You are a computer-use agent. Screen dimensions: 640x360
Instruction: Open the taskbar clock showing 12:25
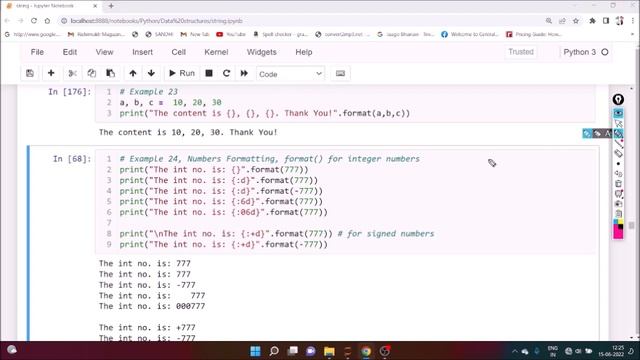[x=611, y=351]
